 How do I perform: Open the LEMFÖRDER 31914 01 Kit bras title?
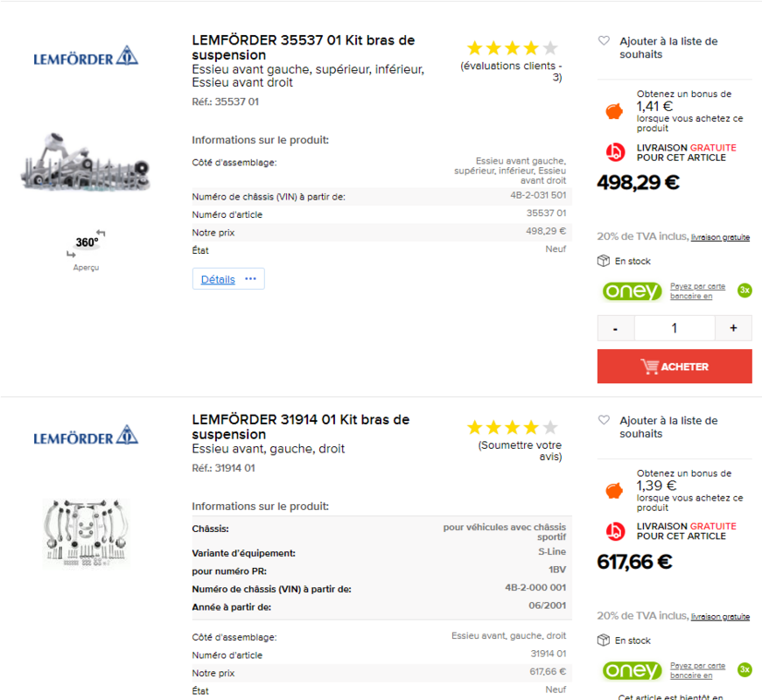point(301,427)
